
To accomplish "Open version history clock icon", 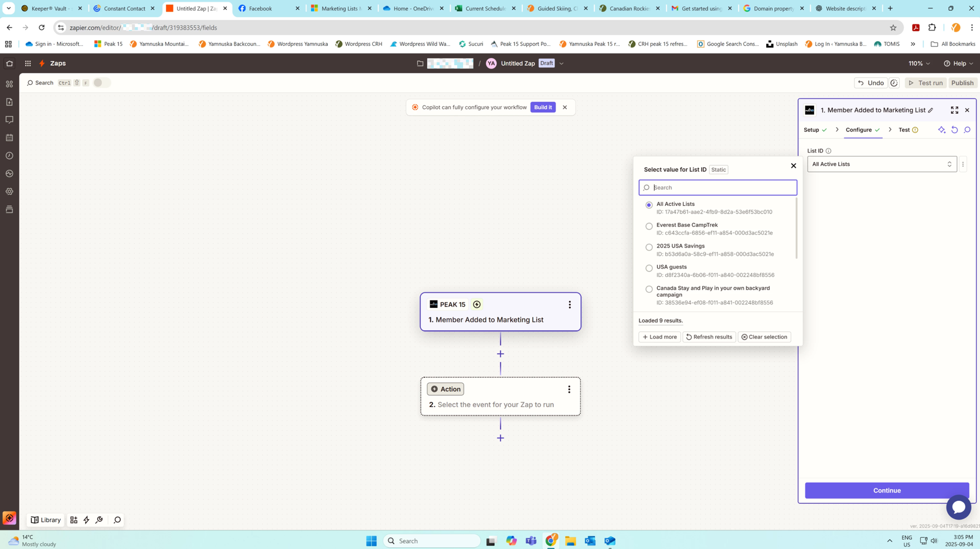I will tap(894, 83).
